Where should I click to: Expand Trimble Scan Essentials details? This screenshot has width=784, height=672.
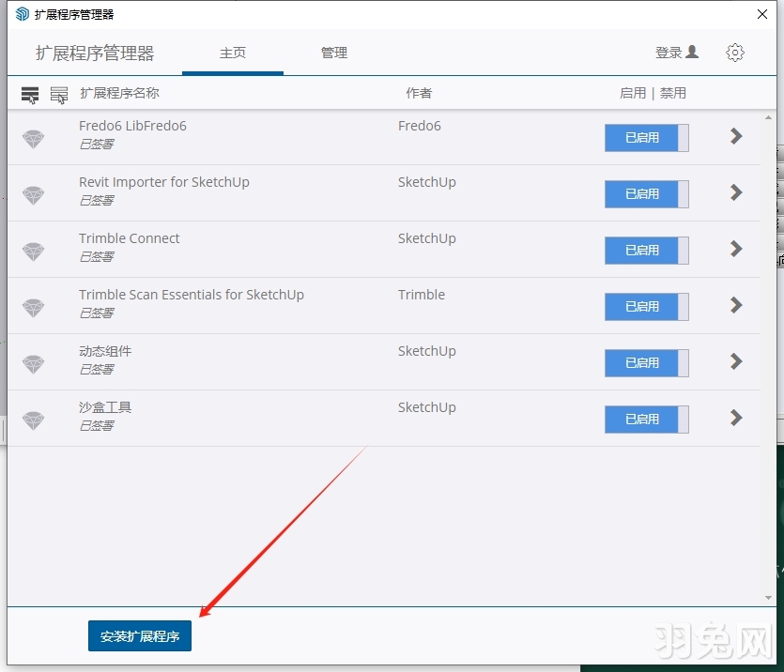[736, 307]
